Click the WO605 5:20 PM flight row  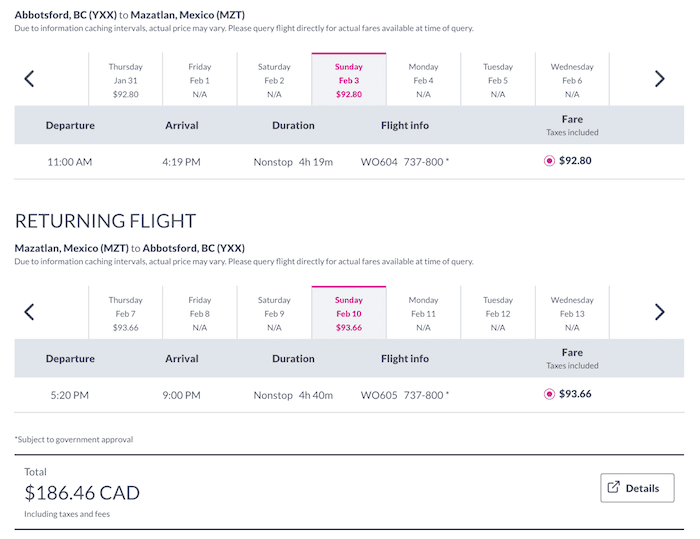[x=349, y=395]
